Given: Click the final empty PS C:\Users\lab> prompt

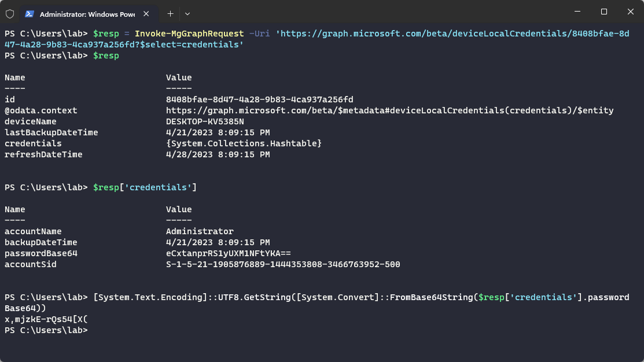Looking at the screenshot, I should click(x=46, y=330).
